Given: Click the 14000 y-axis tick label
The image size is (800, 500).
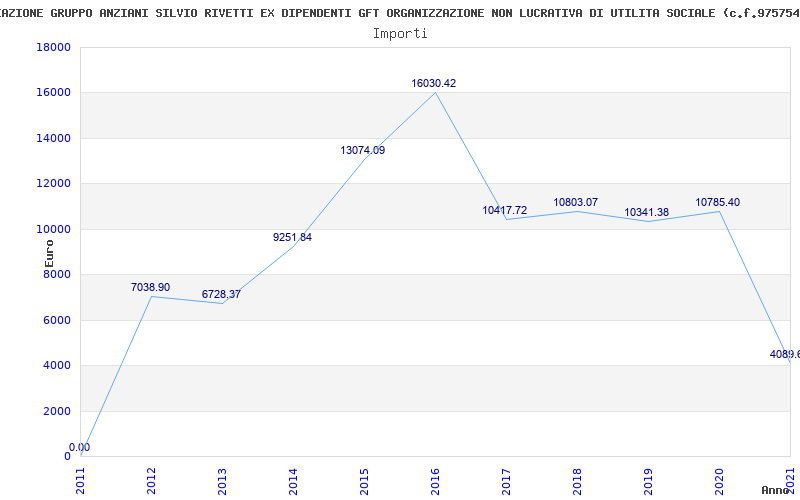Looking at the screenshot, I should pyautogui.click(x=54, y=138).
